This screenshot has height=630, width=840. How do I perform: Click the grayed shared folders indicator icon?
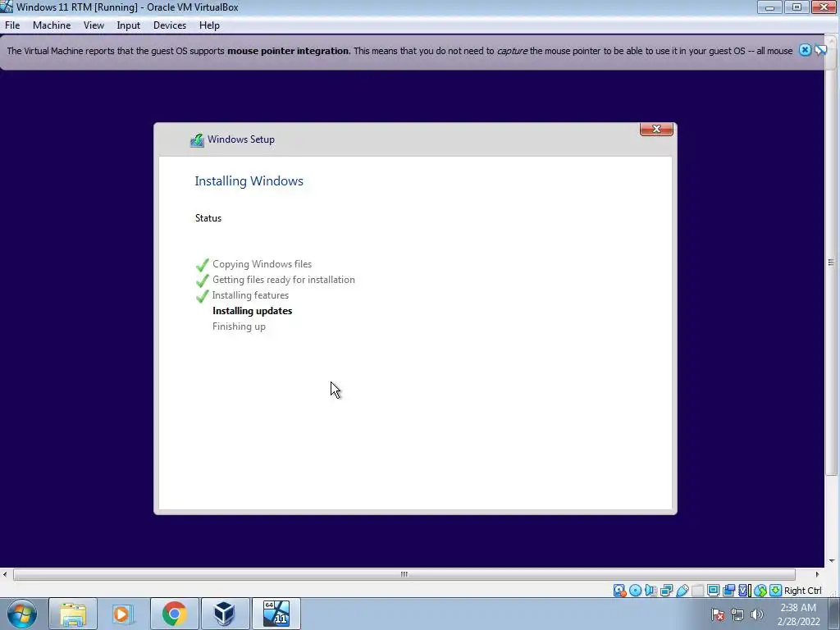697,591
